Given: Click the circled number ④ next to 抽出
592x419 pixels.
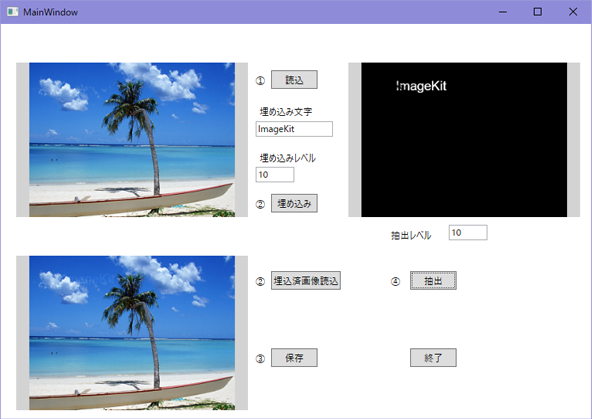Looking at the screenshot, I should click(x=395, y=282).
